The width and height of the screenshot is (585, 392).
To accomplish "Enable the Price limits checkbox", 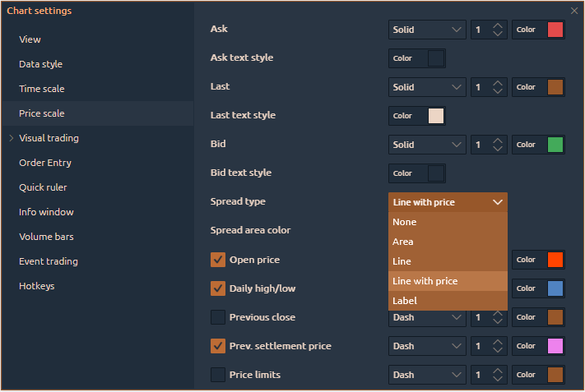I will (x=218, y=375).
